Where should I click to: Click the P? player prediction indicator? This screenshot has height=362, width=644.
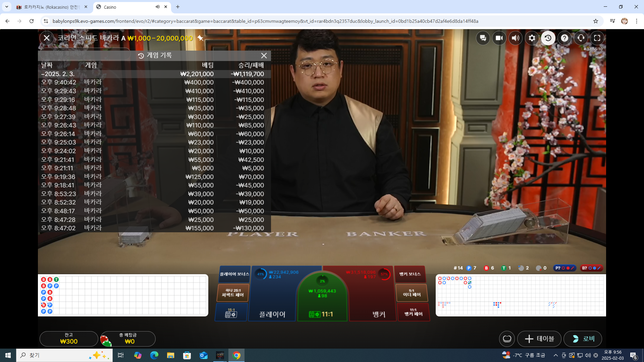pyautogui.click(x=565, y=268)
